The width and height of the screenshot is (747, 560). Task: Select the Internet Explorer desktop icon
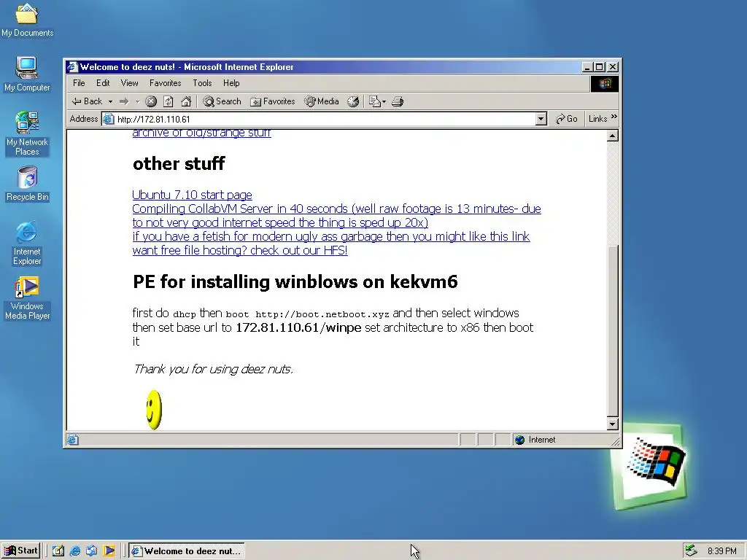pos(27,243)
